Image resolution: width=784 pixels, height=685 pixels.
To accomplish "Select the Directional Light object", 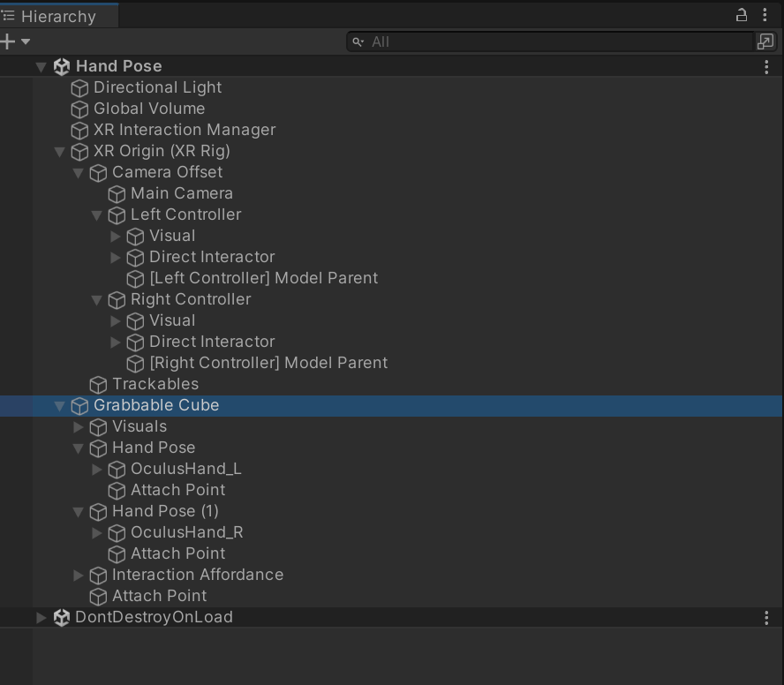I will [157, 87].
